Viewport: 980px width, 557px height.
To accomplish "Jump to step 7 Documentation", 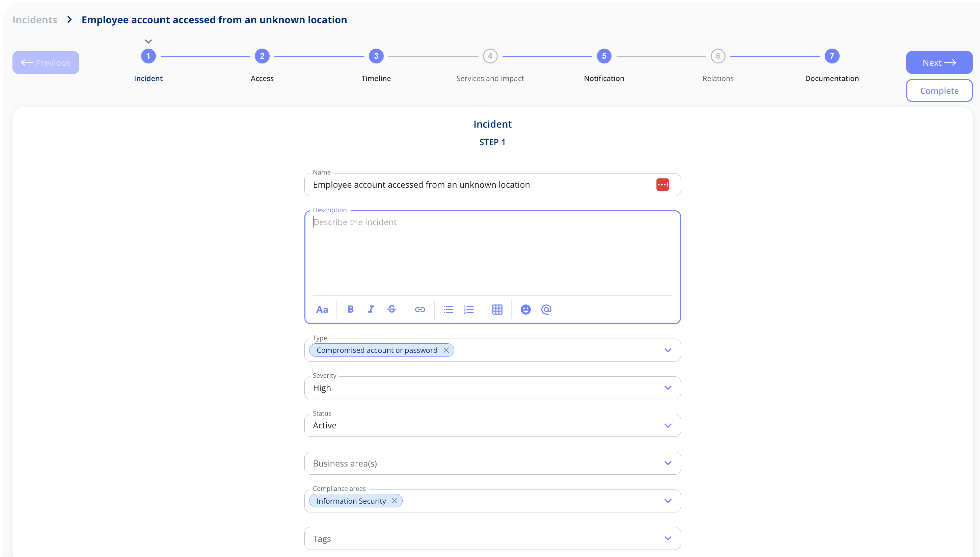I will [832, 56].
